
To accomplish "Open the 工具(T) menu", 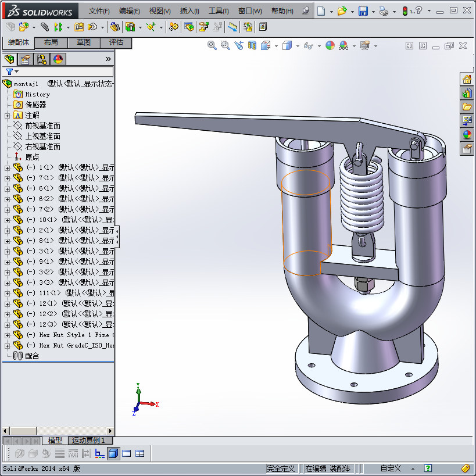I will click(x=219, y=11).
